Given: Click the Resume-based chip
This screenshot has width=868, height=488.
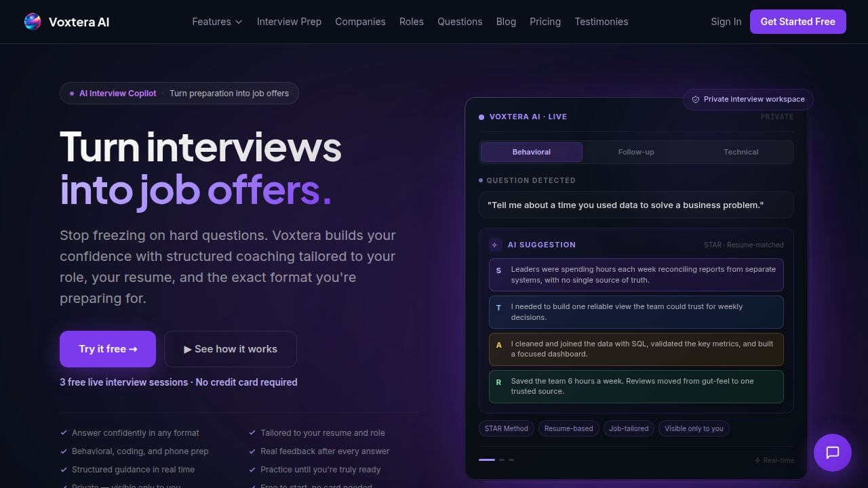Looking at the screenshot, I should pos(569,428).
